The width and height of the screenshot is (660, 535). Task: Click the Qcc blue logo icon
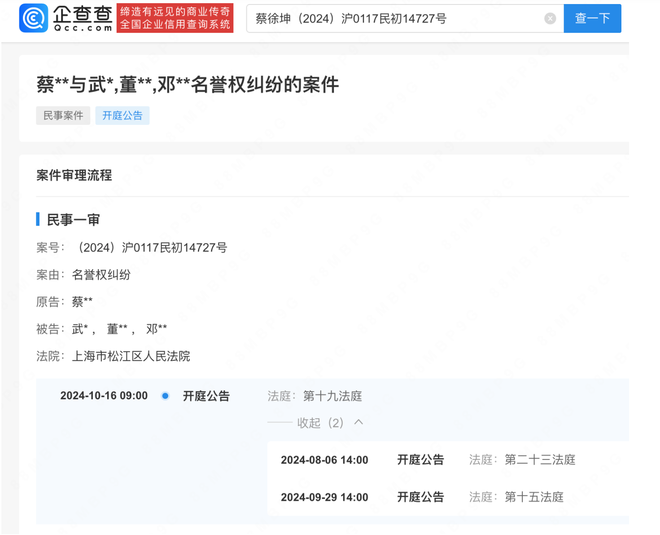click(33, 18)
